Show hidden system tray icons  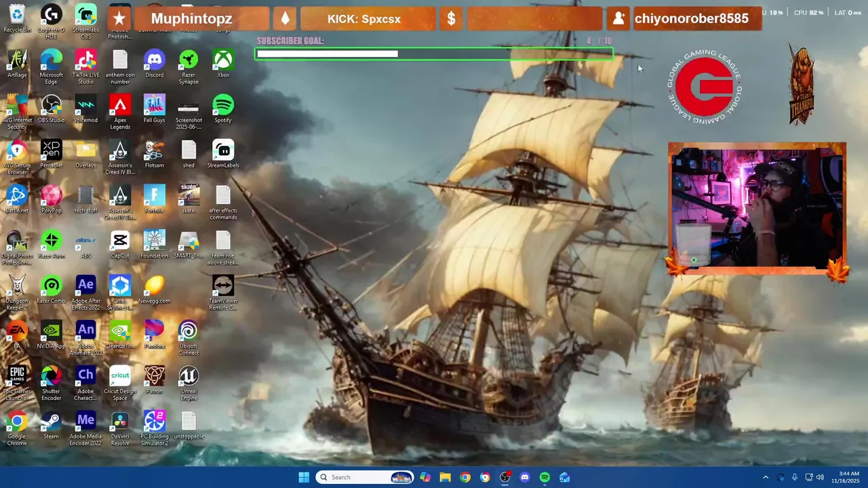[x=766, y=477]
